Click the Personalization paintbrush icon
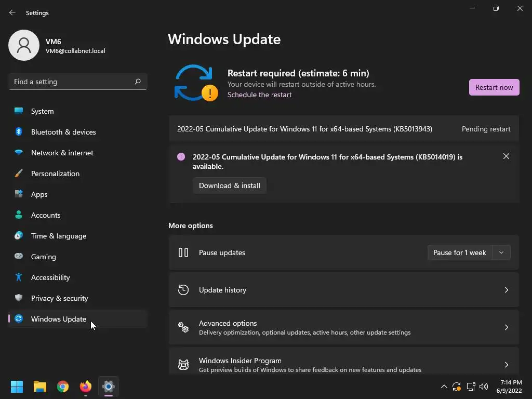The height and width of the screenshot is (399, 532). point(19,174)
